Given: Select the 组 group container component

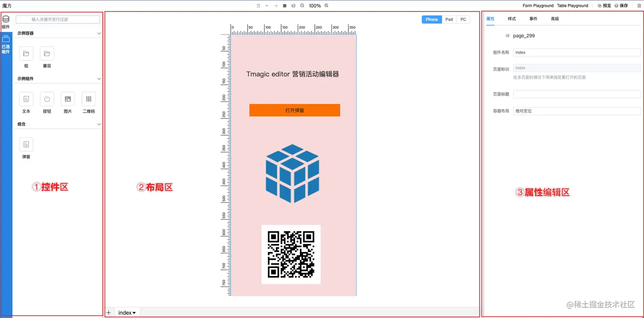Looking at the screenshot, I should tap(26, 58).
